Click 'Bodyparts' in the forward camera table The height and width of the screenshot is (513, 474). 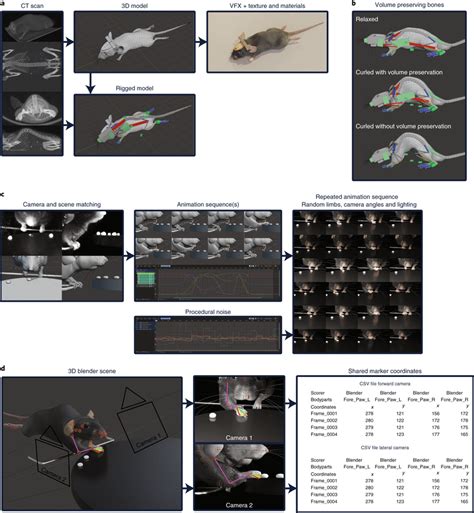pyautogui.click(x=321, y=399)
